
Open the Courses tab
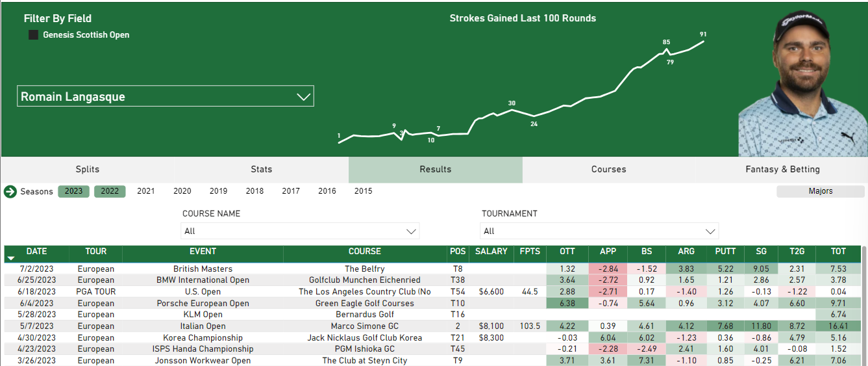point(609,170)
